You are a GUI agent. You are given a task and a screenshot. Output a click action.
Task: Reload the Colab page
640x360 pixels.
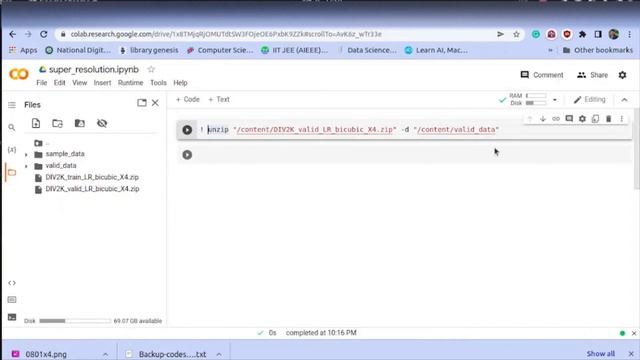[x=44, y=34]
